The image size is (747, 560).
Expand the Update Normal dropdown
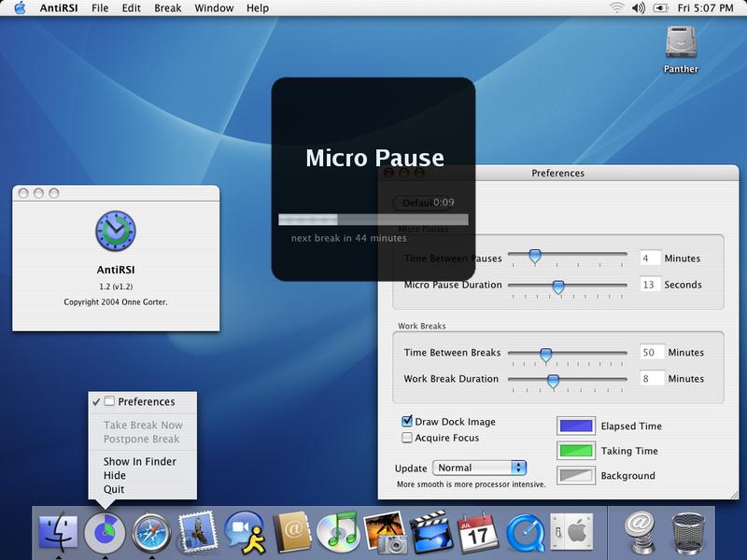480,468
